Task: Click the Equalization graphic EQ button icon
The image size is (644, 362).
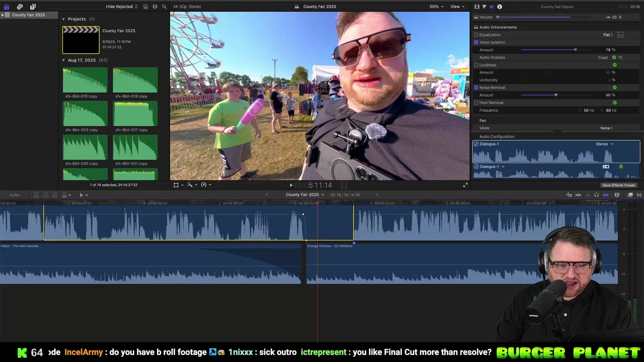Action: coord(620,35)
